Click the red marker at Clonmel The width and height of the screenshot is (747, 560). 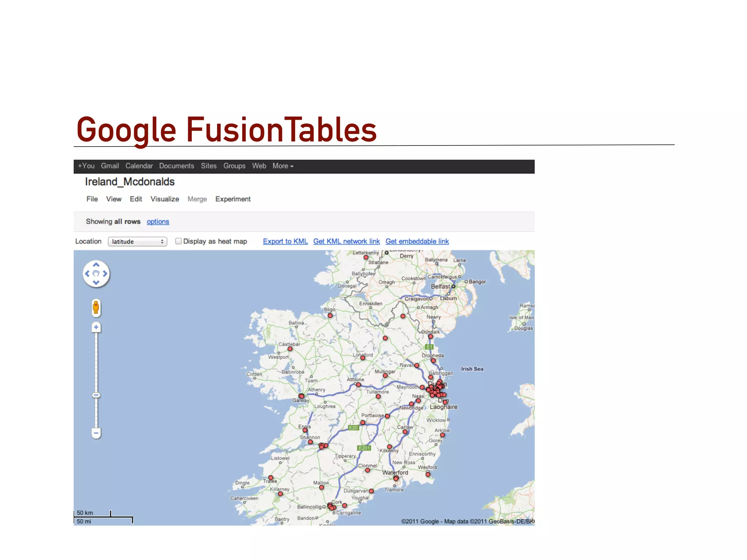tap(368, 470)
